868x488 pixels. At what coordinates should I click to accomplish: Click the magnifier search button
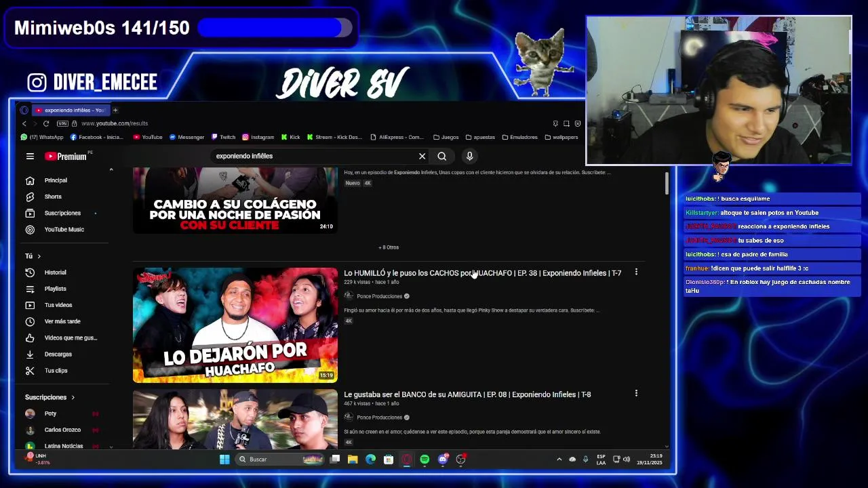(x=442, y=156)
